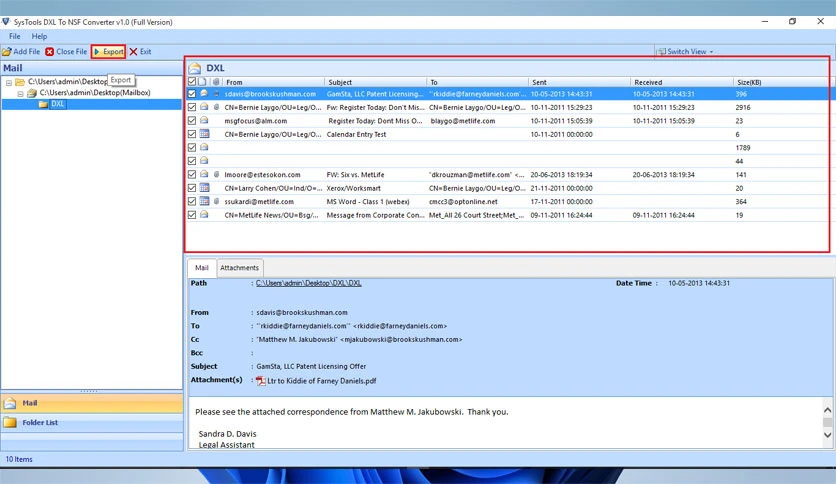Select the DXL folder in tree
The width and height of the screenshot is (836, 484).
[x=58, y=104]
